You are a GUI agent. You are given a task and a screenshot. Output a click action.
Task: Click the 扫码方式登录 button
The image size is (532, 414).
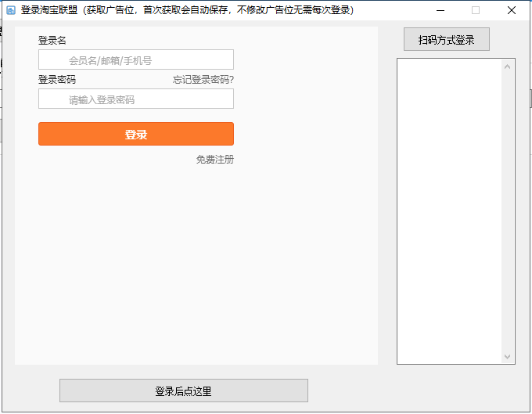[447, 39]
